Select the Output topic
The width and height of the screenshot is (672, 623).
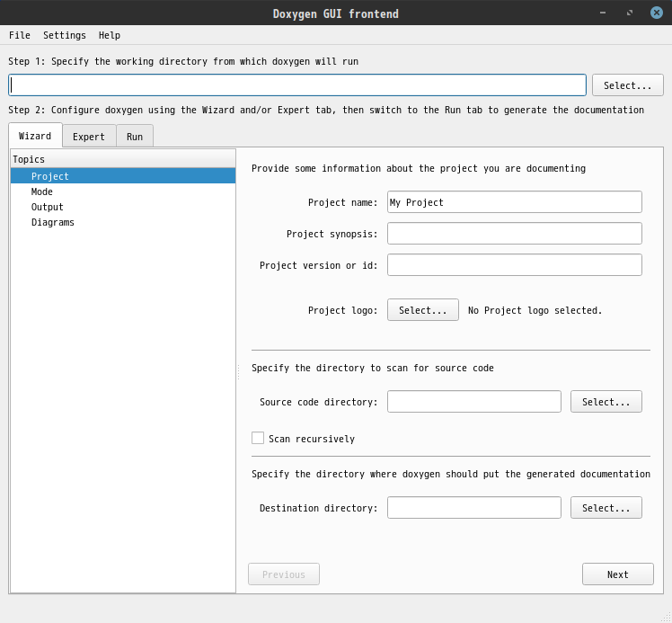[123, 207]
